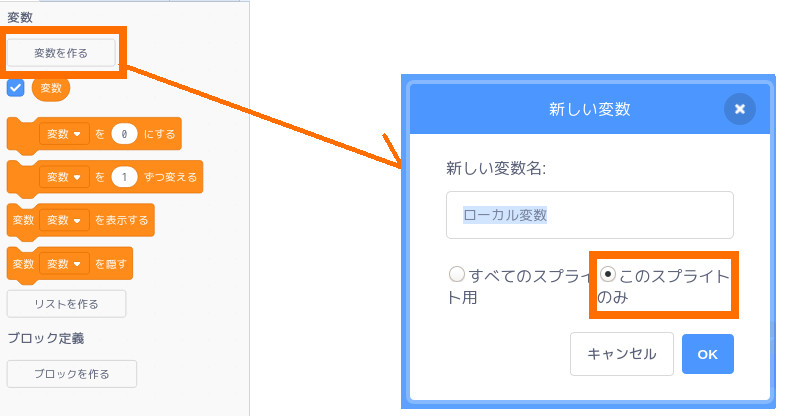The height and width of the screenshot is (416, 788).
Task: Open variable dropdown in 'を 0 にする' block
Action: 64,134
